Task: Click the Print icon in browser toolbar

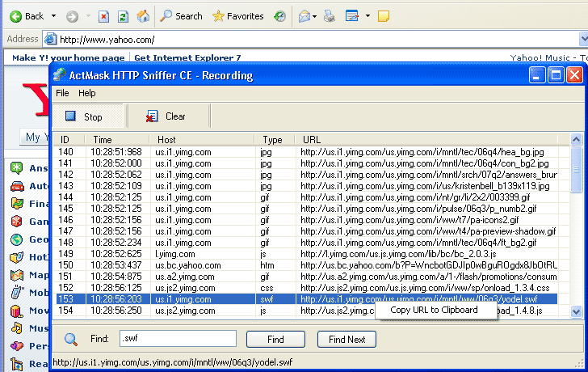Action: coord(330,16)
